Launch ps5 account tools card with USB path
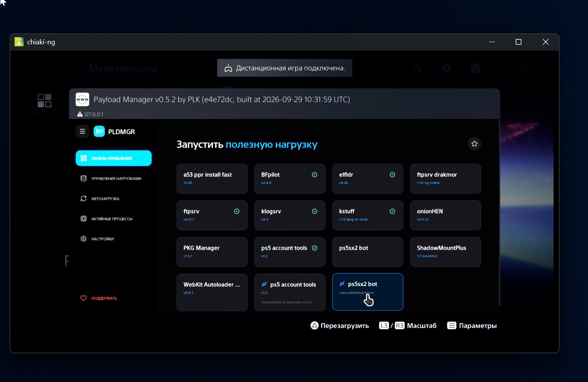 tap(290, 292)
